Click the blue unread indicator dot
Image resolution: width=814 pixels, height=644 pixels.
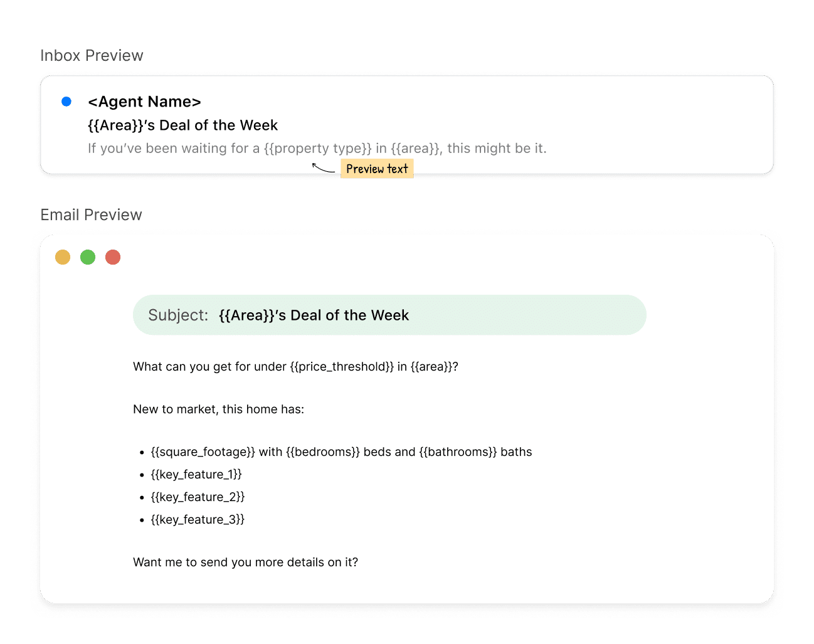(x=66, y=102)
